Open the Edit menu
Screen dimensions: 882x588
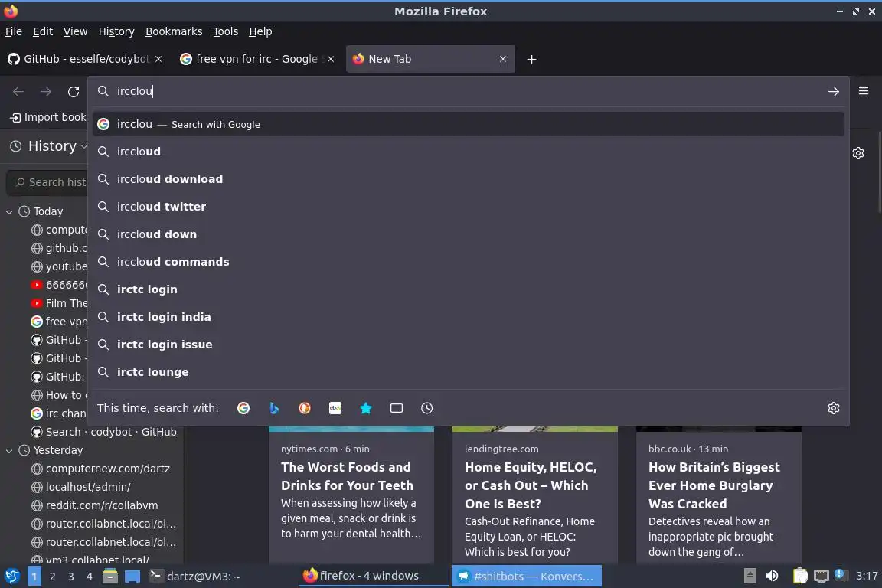click(x=43, y=31)
